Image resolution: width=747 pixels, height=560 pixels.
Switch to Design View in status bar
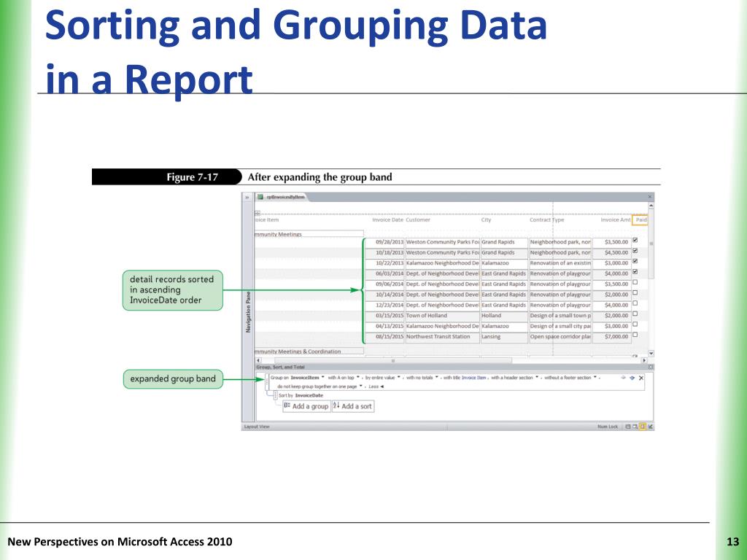pos(650,427)
